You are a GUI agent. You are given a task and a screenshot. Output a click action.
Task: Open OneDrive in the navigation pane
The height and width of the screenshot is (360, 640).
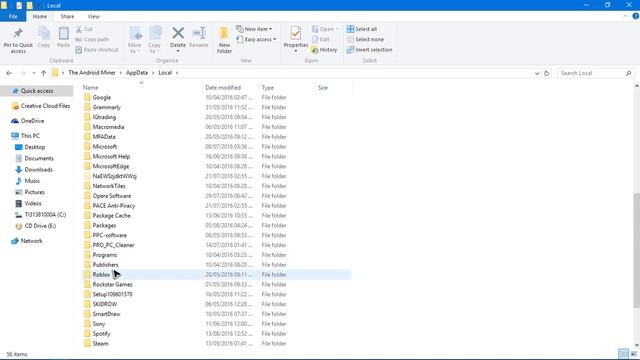coord(28,121)
